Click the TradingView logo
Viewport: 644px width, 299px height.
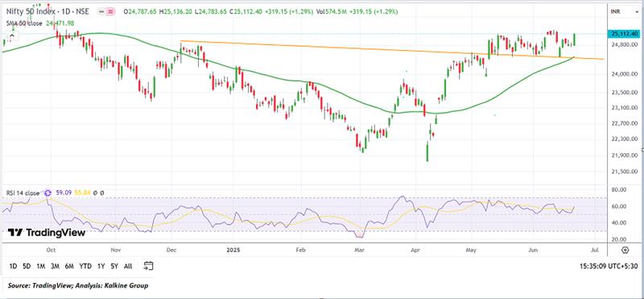tap(47, 233)
